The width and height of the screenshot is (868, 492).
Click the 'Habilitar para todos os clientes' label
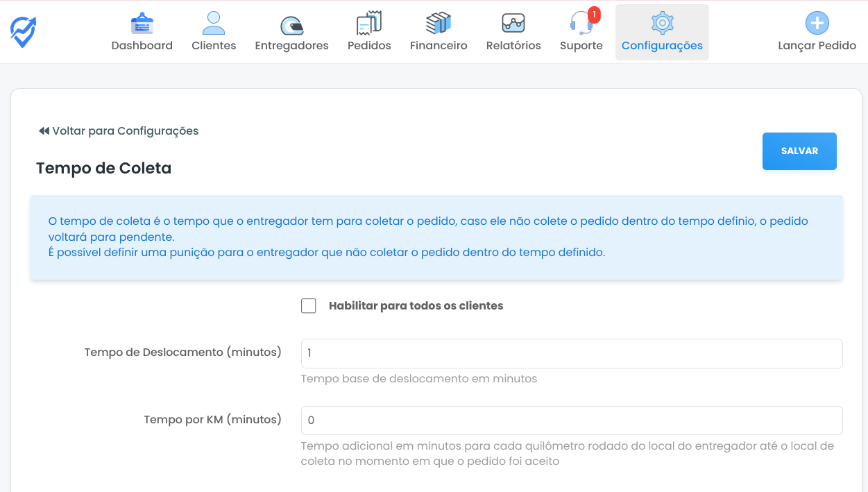tap(416, 306)
